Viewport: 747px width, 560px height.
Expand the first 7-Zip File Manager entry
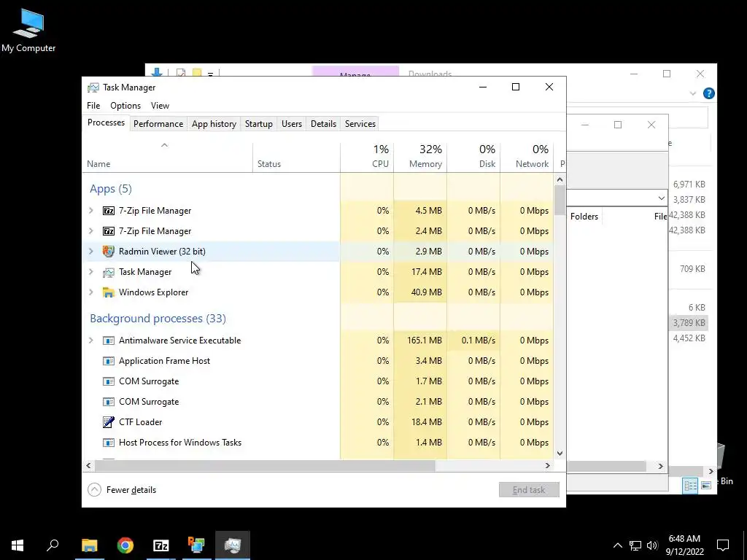[91, 211]
